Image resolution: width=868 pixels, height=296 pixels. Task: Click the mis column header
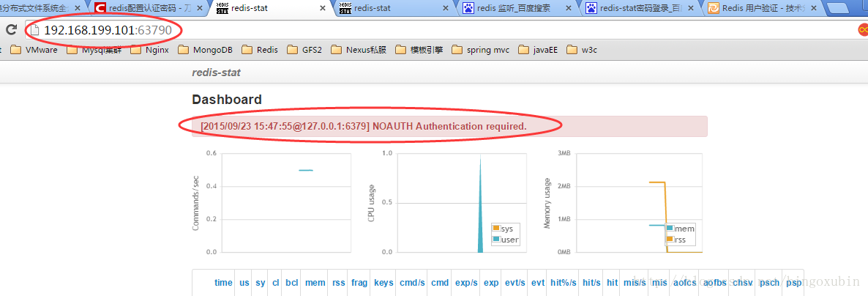pyautogui.click(x=660, y=283)
